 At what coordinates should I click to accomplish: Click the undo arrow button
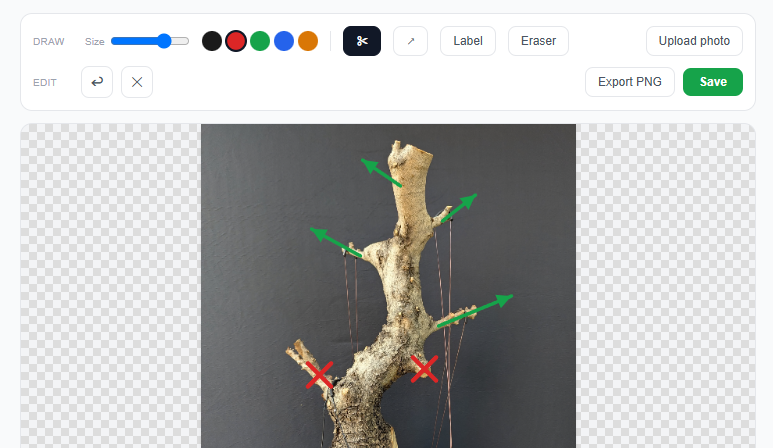97,82
